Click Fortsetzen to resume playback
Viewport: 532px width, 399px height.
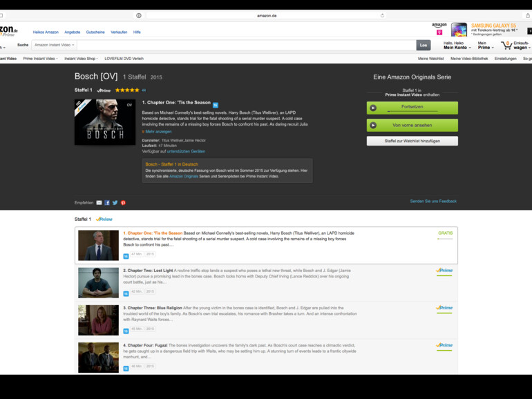tap(412, 108)
